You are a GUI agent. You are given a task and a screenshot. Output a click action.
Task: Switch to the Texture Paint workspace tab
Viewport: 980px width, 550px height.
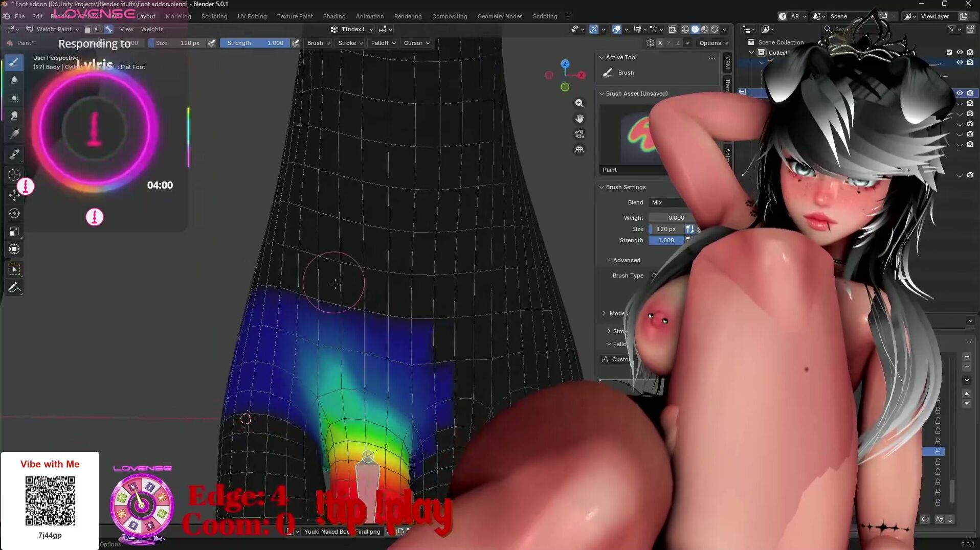click(x=295, y=16)
